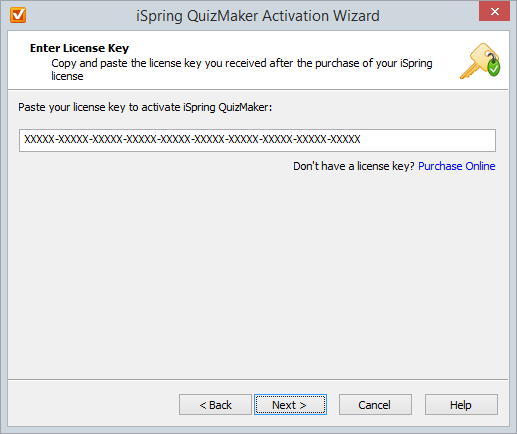Place cursor in empty area after the XXXXX key

[x=428, y=140]
